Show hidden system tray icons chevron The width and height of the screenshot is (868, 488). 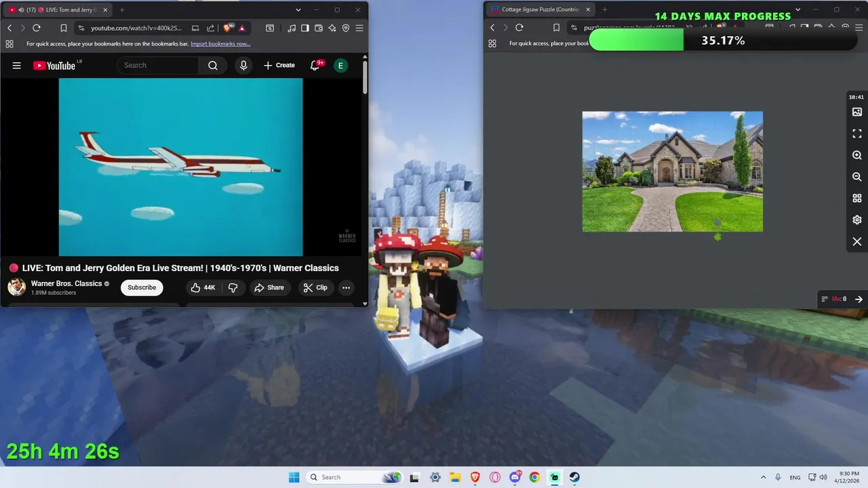click(764, 477)
